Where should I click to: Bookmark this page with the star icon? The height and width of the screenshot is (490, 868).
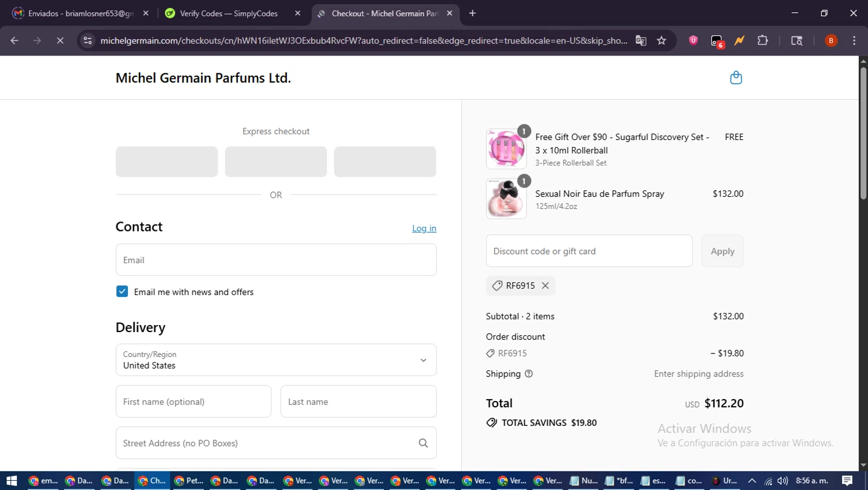(661, 40)
